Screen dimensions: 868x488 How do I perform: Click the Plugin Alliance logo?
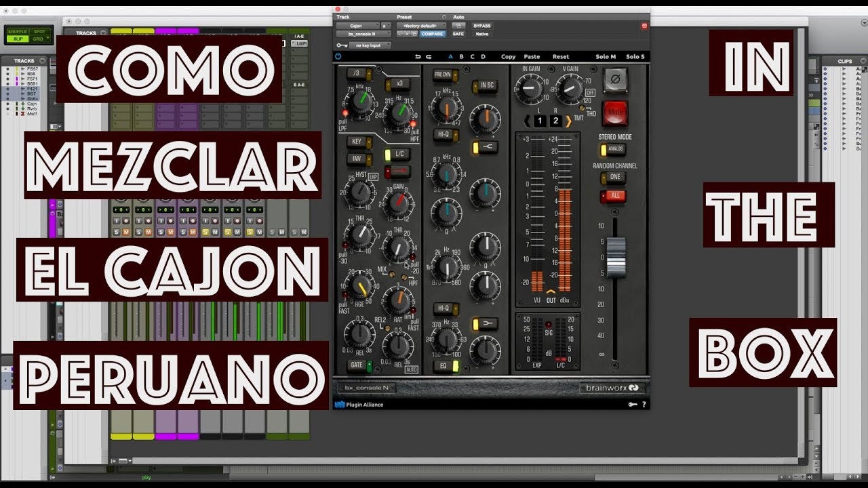[359, 405]
